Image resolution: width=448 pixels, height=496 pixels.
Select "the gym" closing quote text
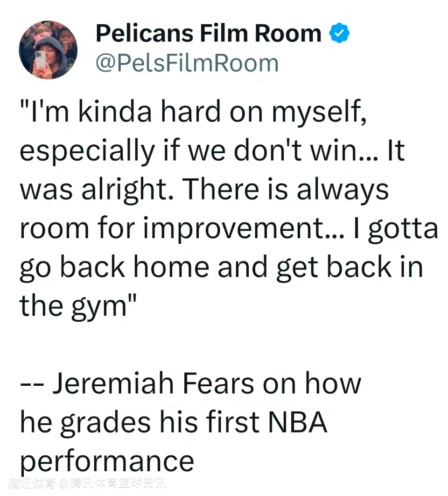click(77, 305)
